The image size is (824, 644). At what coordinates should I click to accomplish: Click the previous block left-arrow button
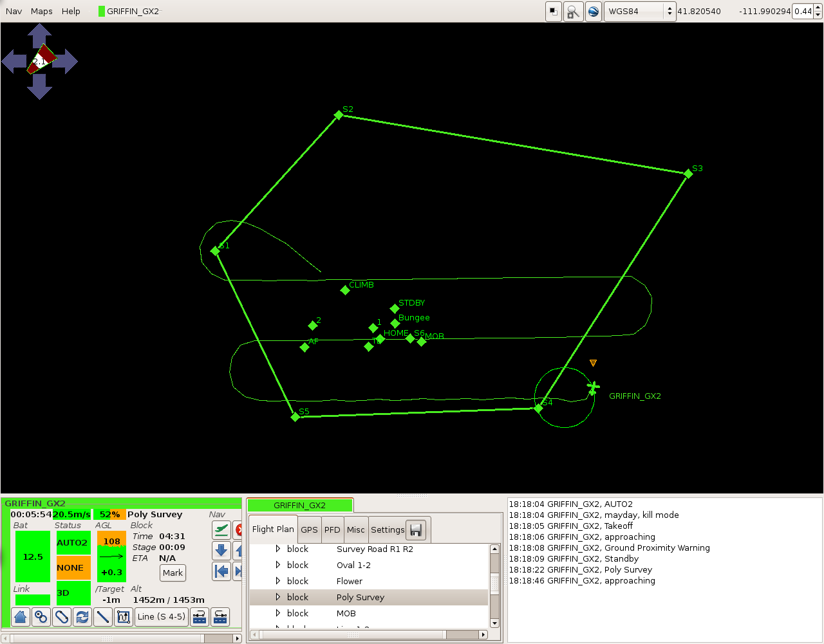point(221,571)
